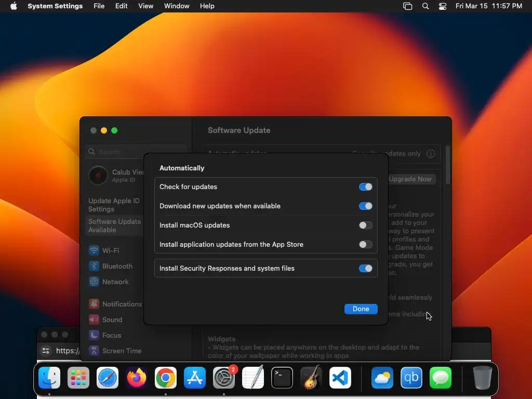532x399 pixels.
Task: Open Launchpad from the Dock
Action: click(78, 377)
